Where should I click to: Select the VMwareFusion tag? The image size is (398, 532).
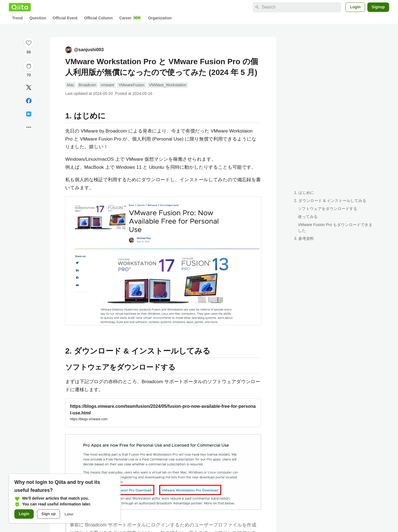point(132,85)
